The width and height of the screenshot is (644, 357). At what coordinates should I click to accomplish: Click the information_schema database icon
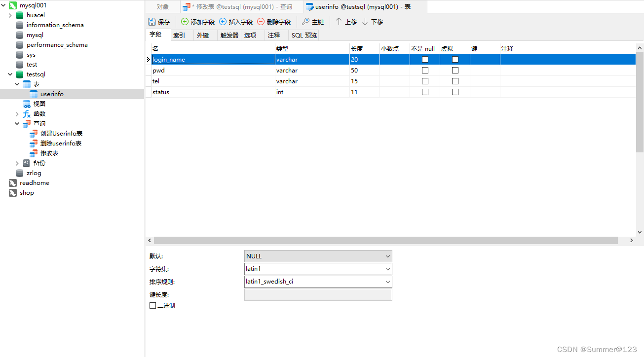point(20,25)
